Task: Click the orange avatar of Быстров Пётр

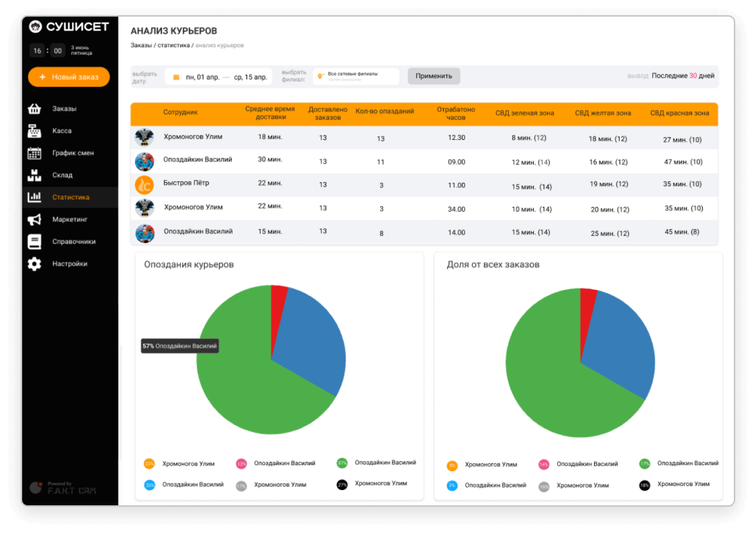Action: click(x=144, y=185)
